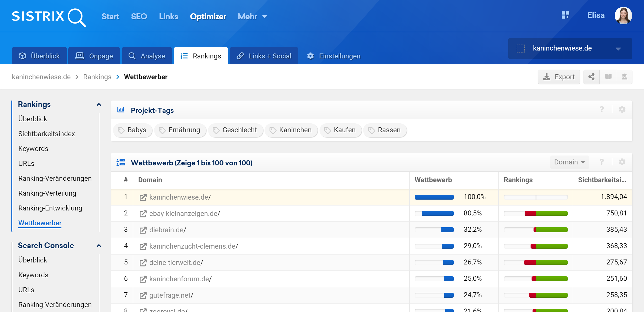The width and height of the screenshot is (644, 312).
Task: Toggle the Babys tag filter
Action: 133,130
